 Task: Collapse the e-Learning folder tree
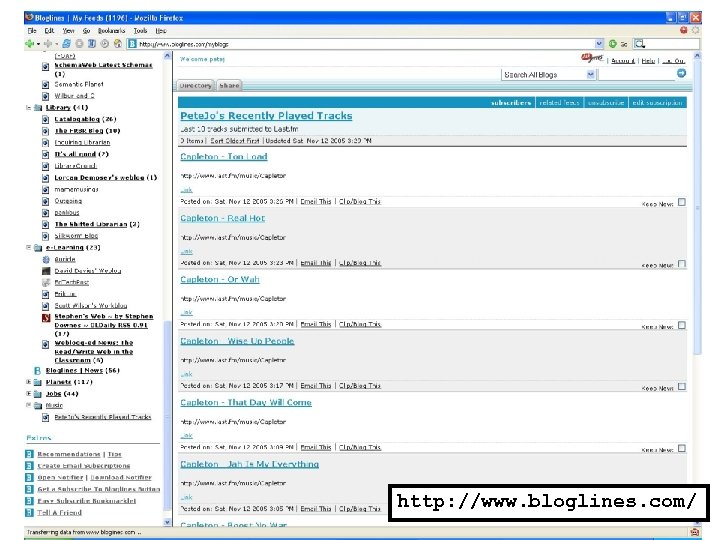click(x=28, y=247)
